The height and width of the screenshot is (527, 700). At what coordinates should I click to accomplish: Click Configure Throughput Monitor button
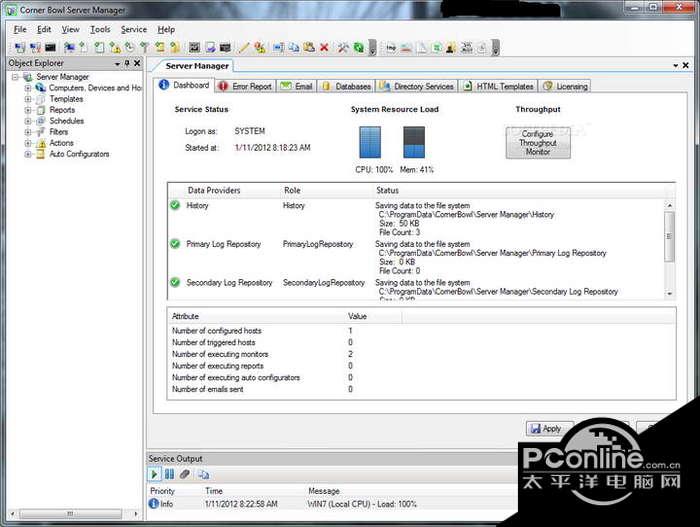538,143
